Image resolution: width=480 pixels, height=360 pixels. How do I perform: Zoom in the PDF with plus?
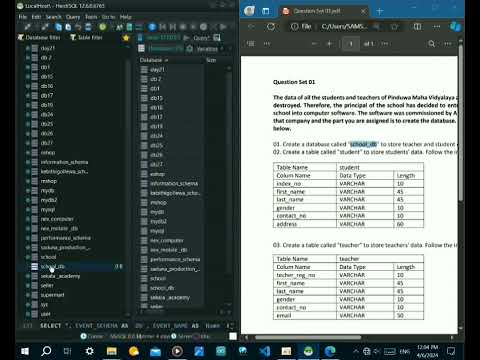[x=329, y=44]
